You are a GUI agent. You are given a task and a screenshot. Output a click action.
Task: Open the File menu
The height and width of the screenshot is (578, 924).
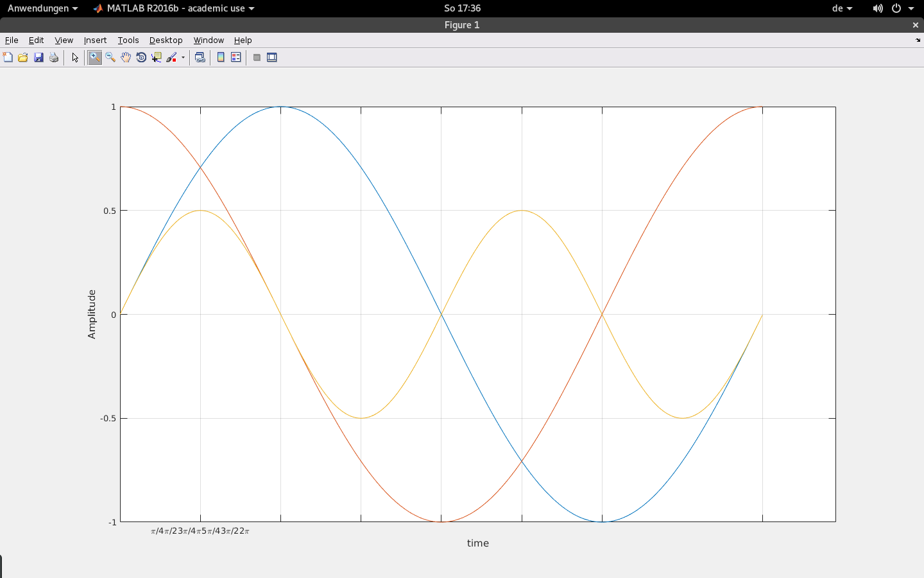(12, 40)
